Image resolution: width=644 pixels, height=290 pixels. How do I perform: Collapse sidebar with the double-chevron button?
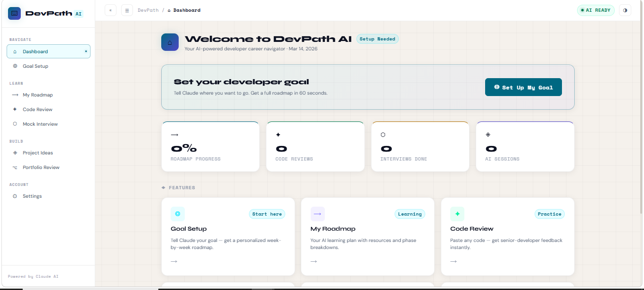(x=110, y=10)
